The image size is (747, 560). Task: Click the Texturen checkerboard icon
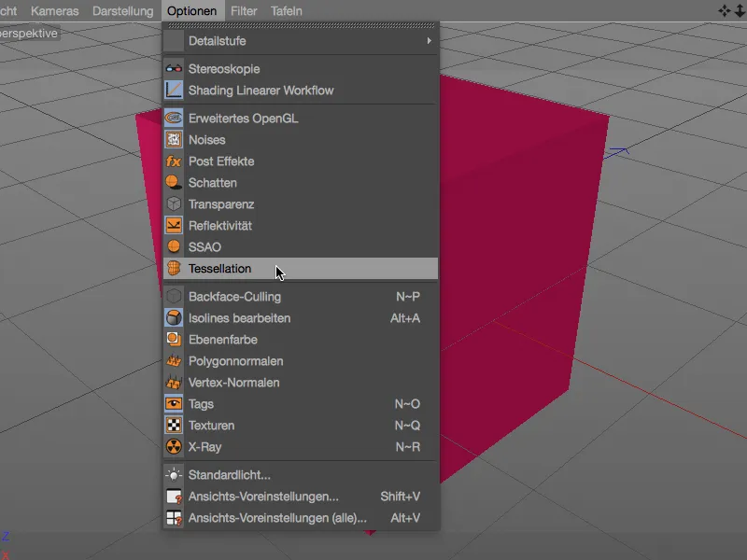coord(174,425)
